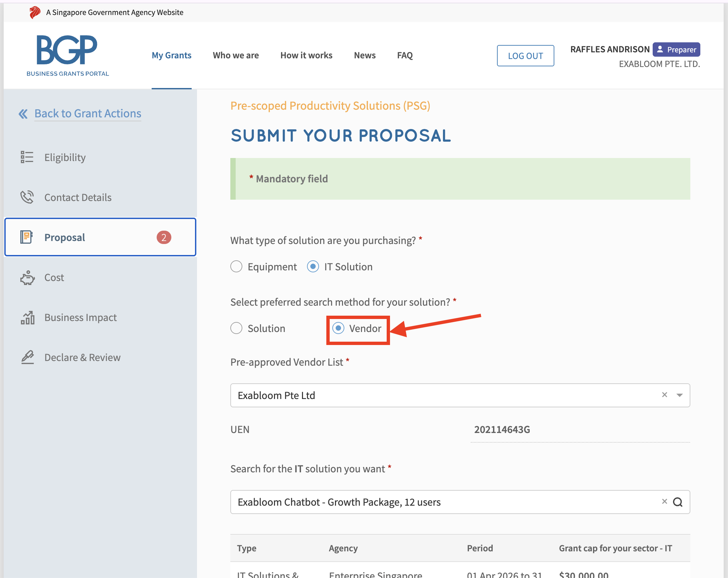Open the Pre-approved Vendor List dropdown arrow
Screen dimensions: 728x578
pos(679,395)
